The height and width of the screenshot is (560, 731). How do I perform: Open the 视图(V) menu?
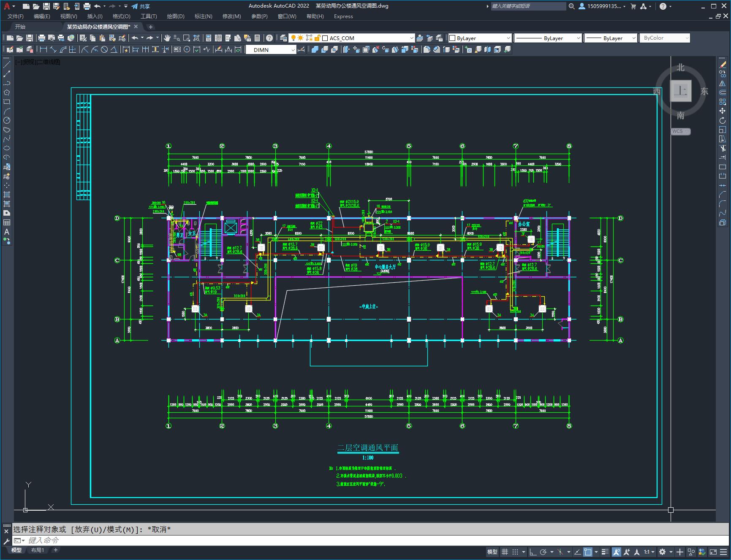(68, 16)
